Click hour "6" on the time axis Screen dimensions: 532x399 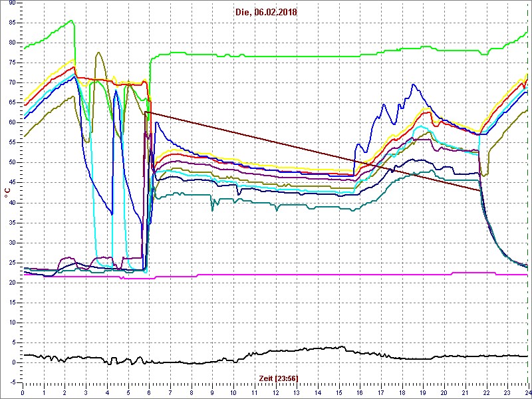pyautogui.click(x=149, y=391)
